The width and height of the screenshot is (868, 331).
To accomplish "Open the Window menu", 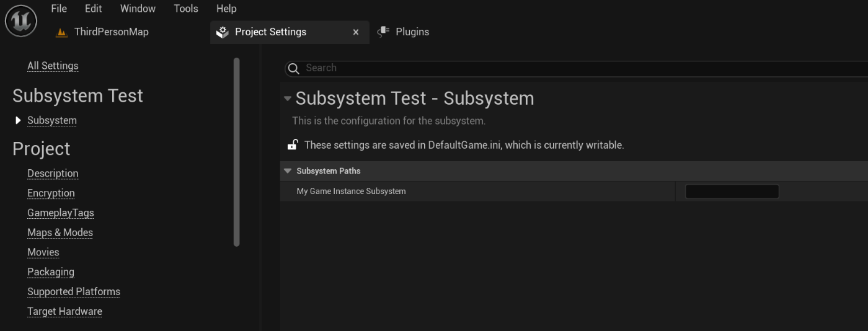I will (x=138, y=9).
